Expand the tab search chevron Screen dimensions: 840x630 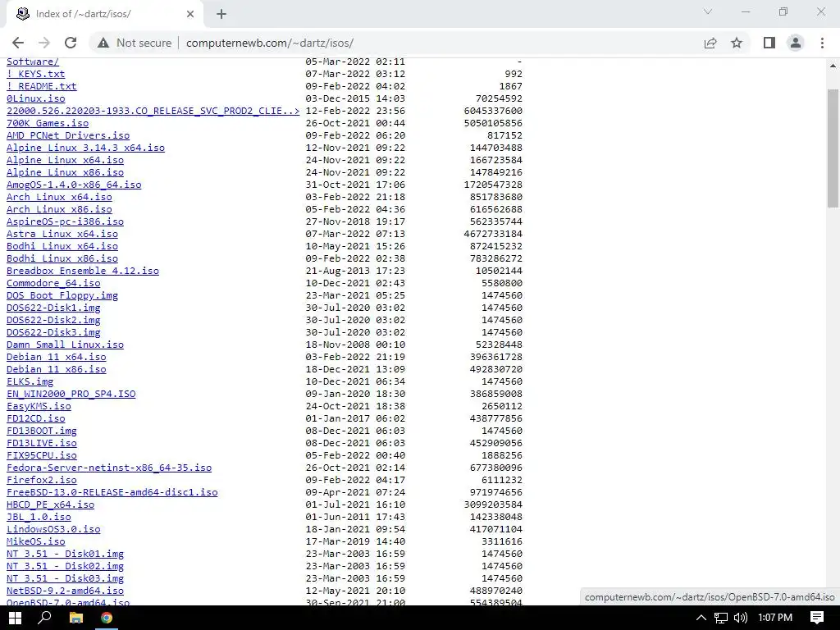tap(708, 11)
